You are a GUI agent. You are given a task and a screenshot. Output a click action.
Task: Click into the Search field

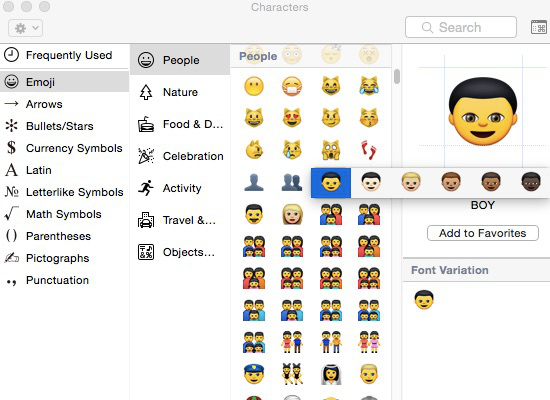coord(461,27)
